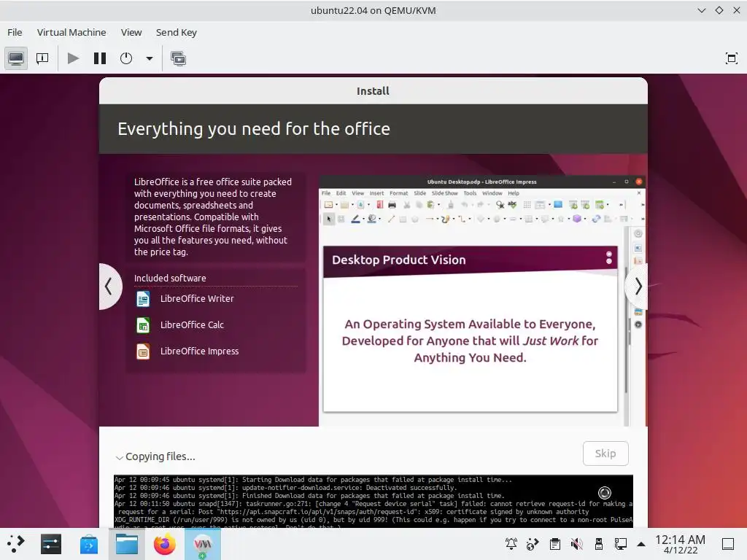Open the removable devices tray icon
Viewport: 747px width, 560px height.
(x=599, y=544)
